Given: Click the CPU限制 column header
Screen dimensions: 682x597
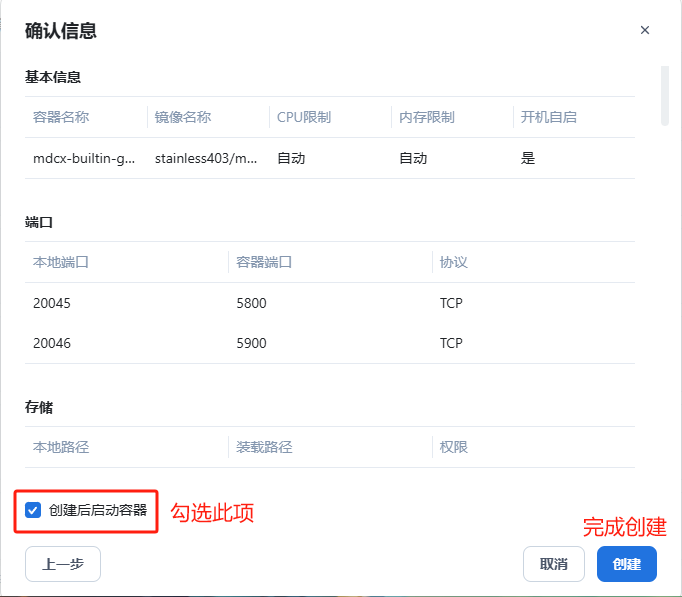Looking at the screenshot, I should [x=304, y=117].
